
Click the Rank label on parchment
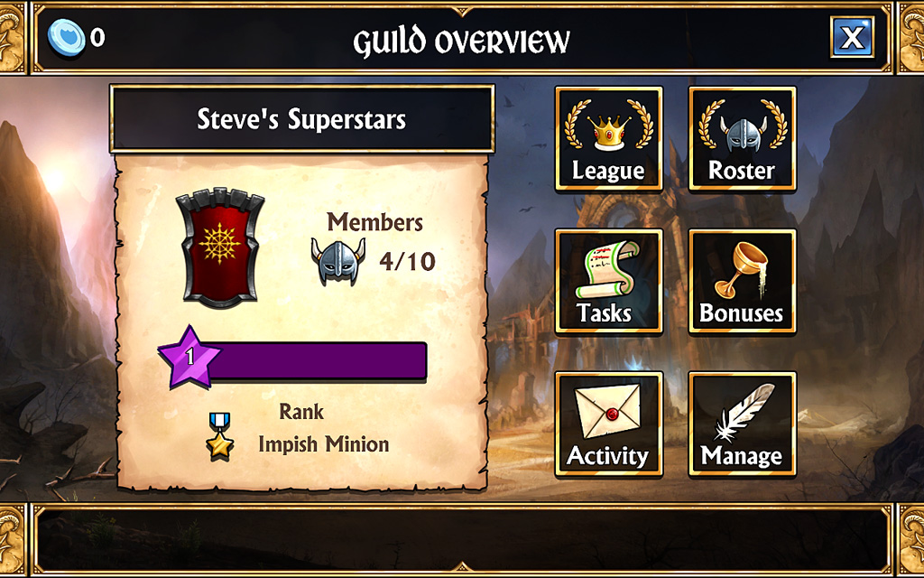coord(301,411)
